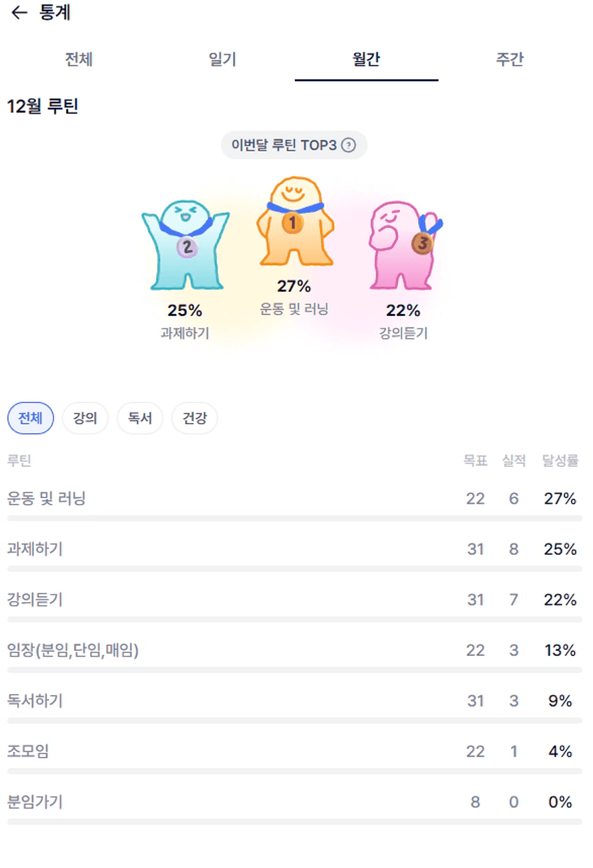Click the blue second-place character
The image size is (593, 868).
point(185,244)
